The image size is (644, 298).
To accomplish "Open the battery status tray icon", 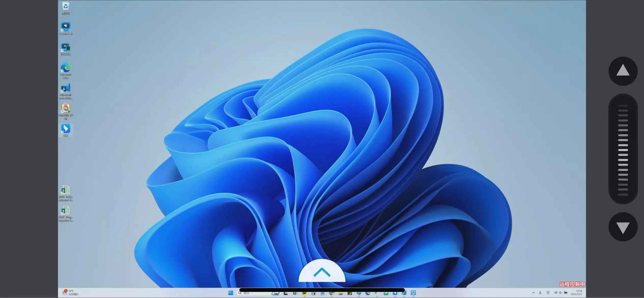I will (566, 293).
